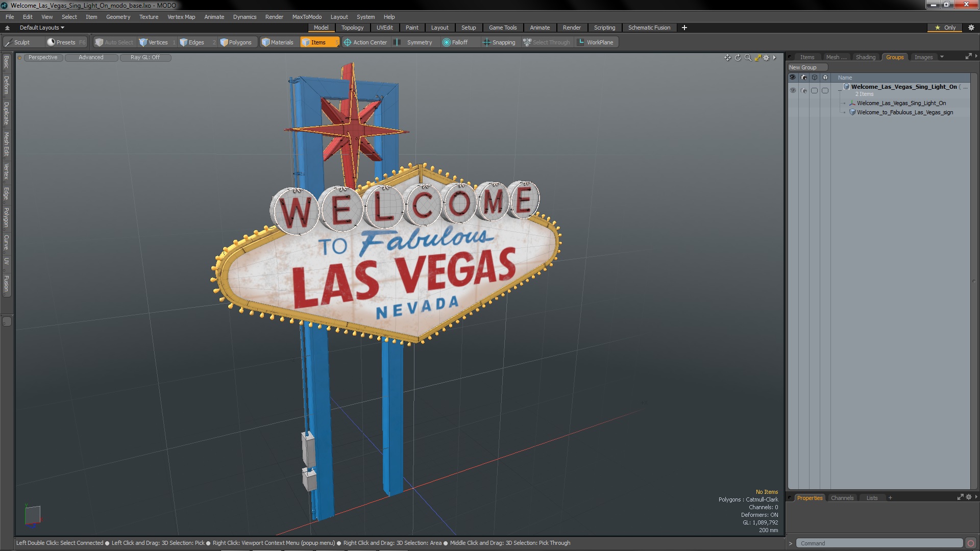
Task: Open the panel tabs dropdown arrow
Action: pyautogui.click(x=942, y=57)
